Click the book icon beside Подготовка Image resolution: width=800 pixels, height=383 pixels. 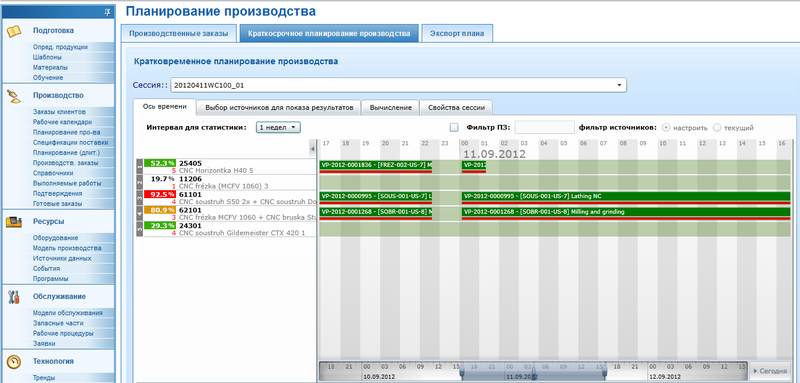pos(14,32)
